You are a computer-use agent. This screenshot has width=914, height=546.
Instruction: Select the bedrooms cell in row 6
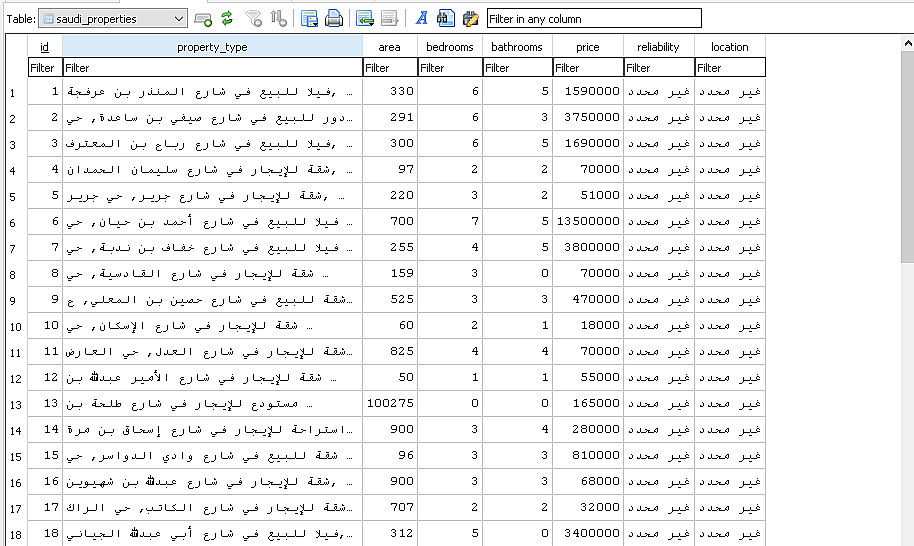click(x=449, y=221)
